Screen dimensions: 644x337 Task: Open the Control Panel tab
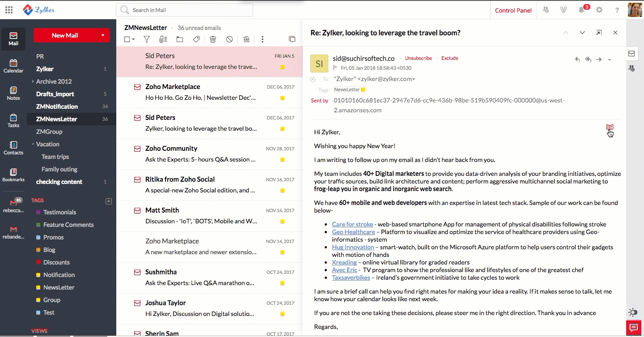tap(513, 10)
